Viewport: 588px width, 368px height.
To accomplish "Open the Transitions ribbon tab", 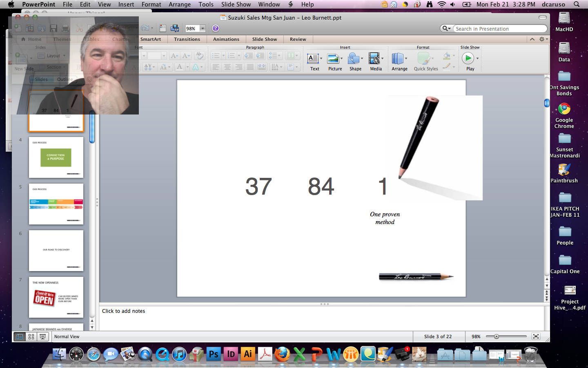I will click(x=187, y=39).
